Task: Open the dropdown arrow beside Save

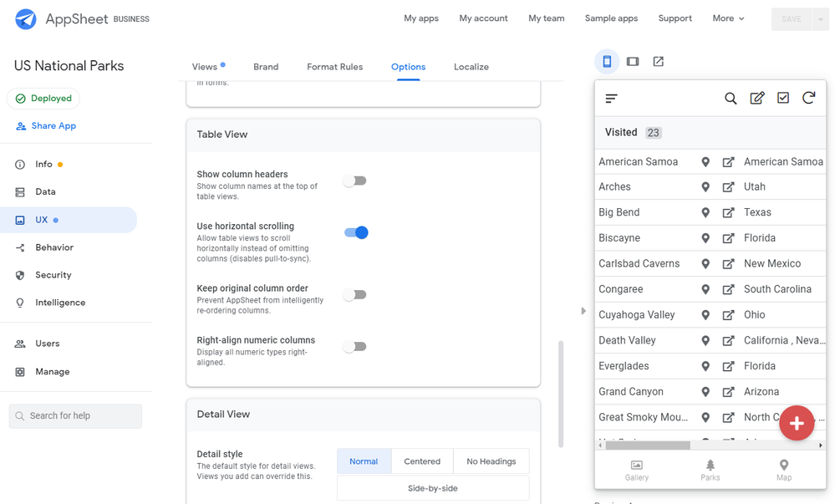Action: 821,19
